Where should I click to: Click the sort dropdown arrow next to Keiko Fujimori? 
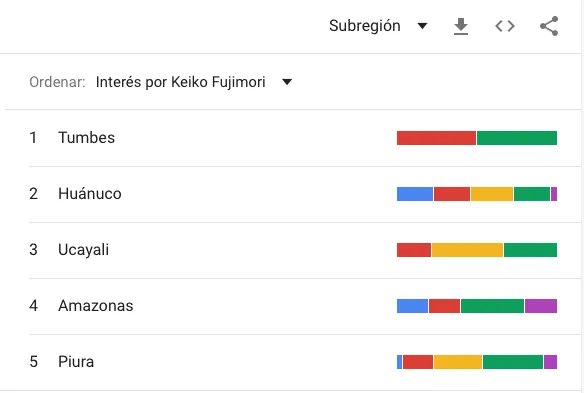287,82
